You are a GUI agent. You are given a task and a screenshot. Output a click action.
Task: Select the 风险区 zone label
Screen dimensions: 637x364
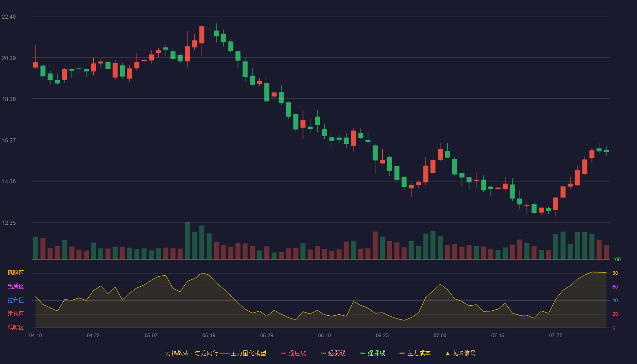(x=15, y=273)
